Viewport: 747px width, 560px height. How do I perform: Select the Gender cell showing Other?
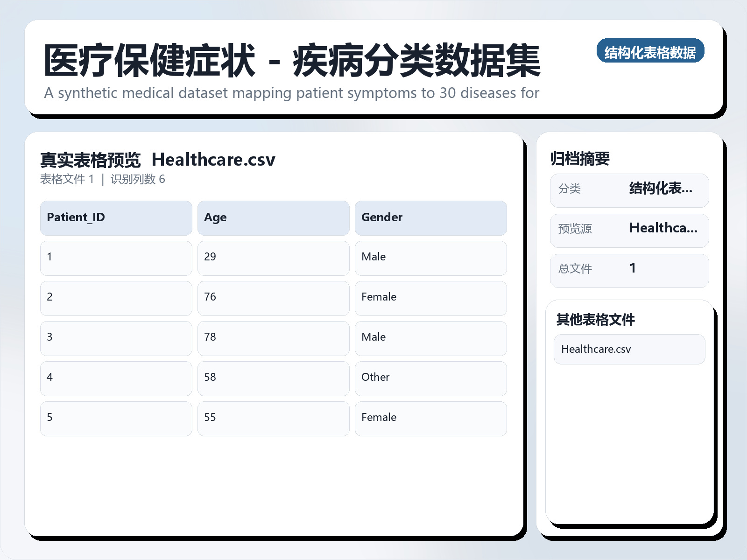(431, 378)
